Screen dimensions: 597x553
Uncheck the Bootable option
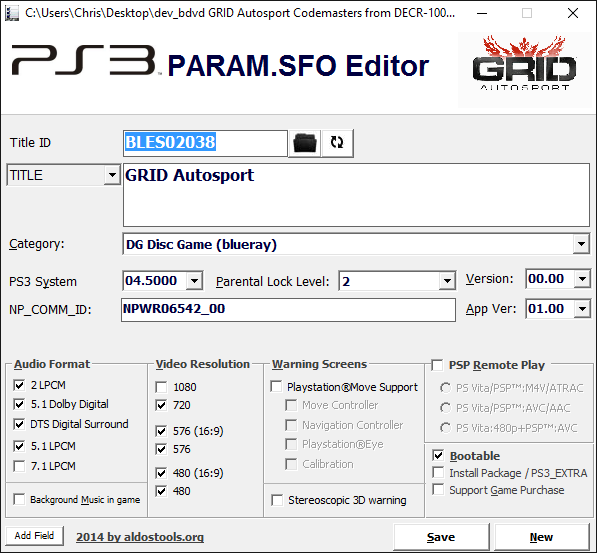(x=438, y=455)
